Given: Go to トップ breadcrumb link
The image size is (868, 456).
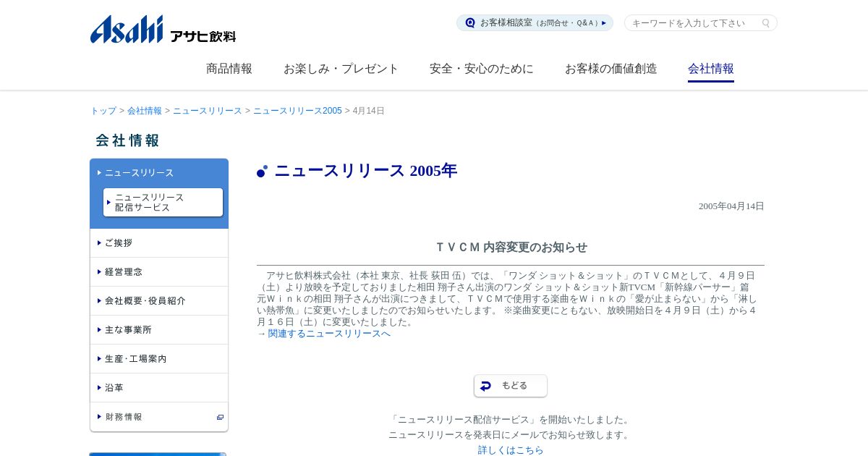Looking at the screenshot, I should [103, 111].
